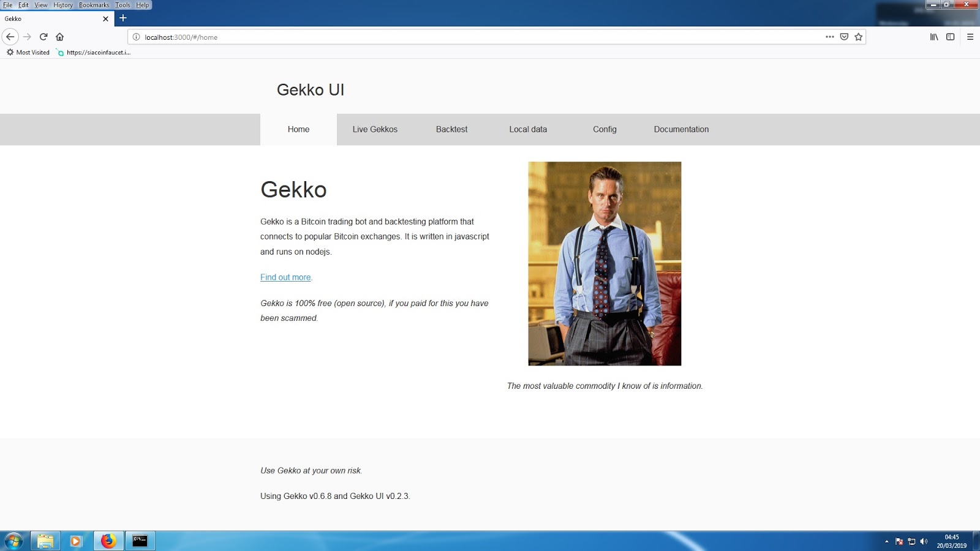Go to the Live Gekkos page
The width and height of the screenshot is (980, 551).
(x=375, y=129)
